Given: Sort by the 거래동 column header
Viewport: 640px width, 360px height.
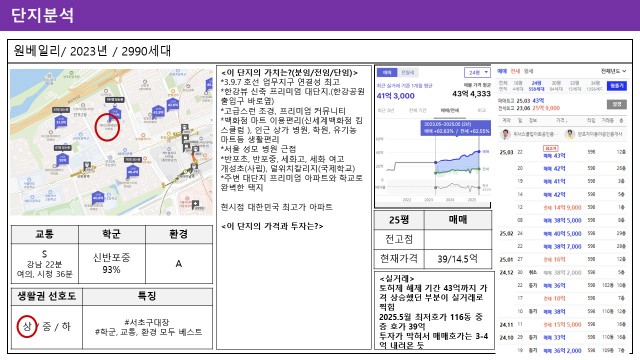Looking at the screenshot, I should pos(608,121).
